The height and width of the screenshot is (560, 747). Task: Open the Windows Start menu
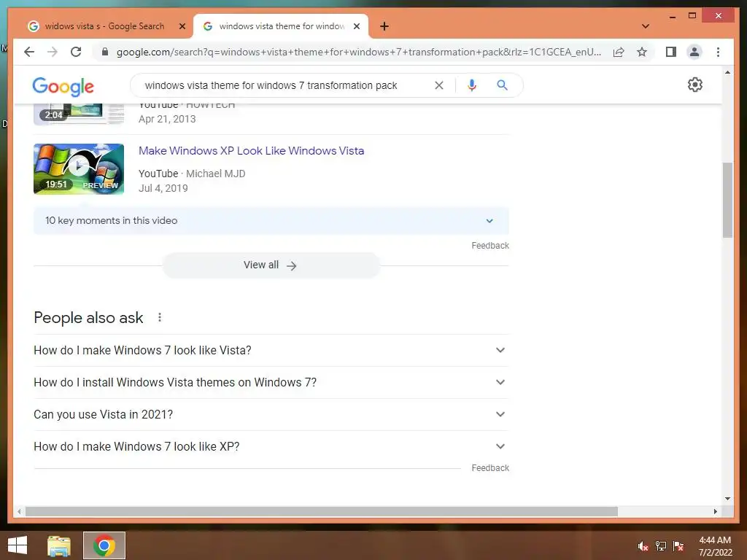(18, 545)
